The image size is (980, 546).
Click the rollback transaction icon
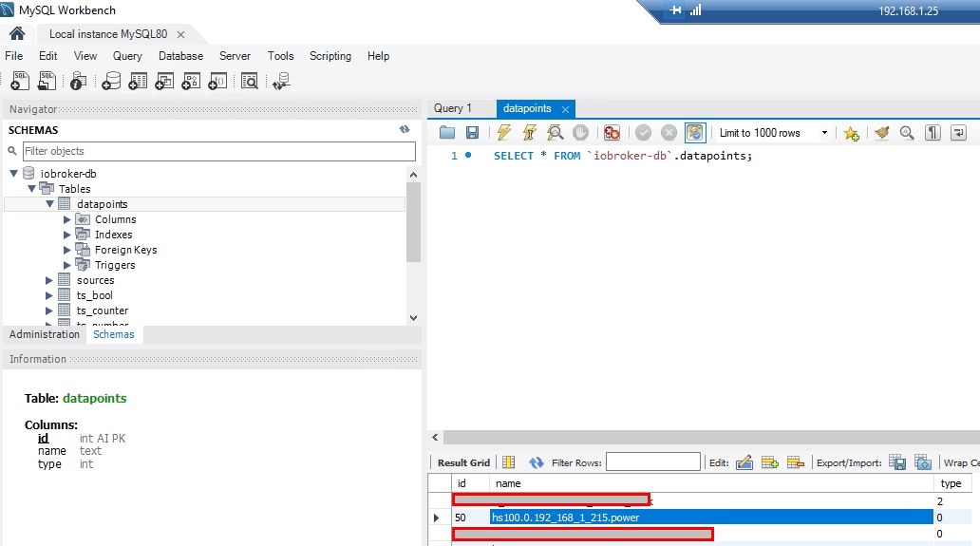(669, 132)
